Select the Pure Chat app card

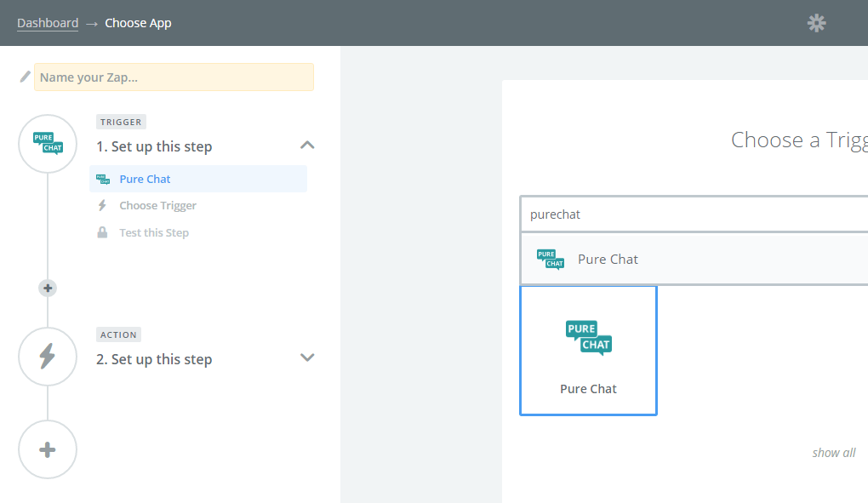pos(588,351)
